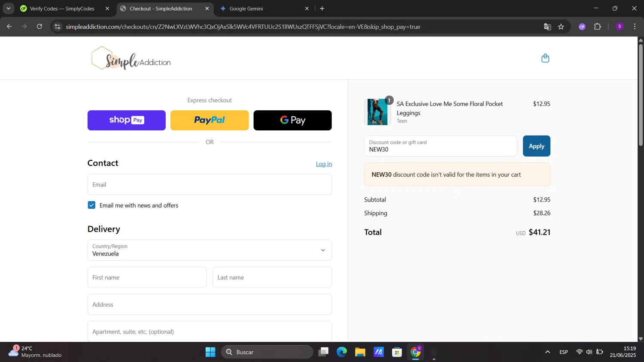Viewport: 644px width, 362px height.
Task: Close the Google Gemini tab
Action: pos(307,9)
